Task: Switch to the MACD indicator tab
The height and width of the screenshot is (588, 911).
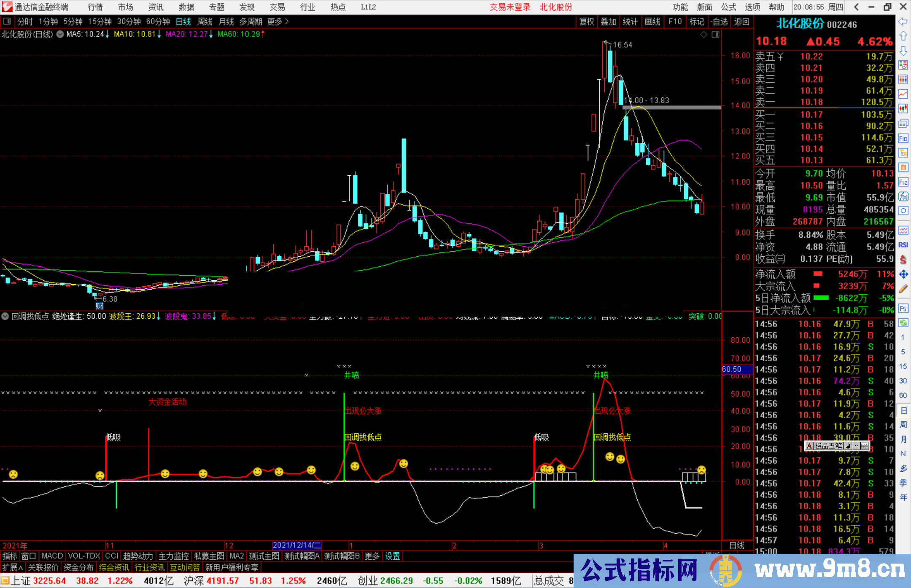Action: (x=51, y=556)
